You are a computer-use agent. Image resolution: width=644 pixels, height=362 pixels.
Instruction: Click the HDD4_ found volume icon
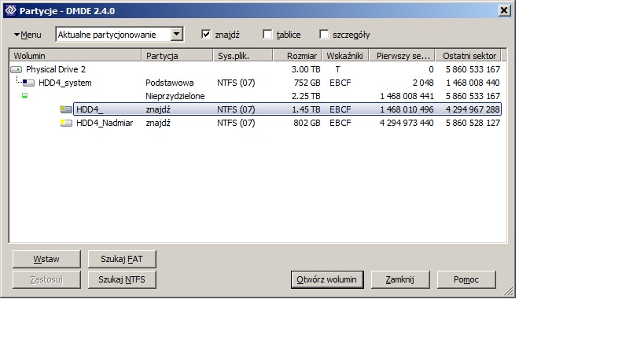coord(66,109)
